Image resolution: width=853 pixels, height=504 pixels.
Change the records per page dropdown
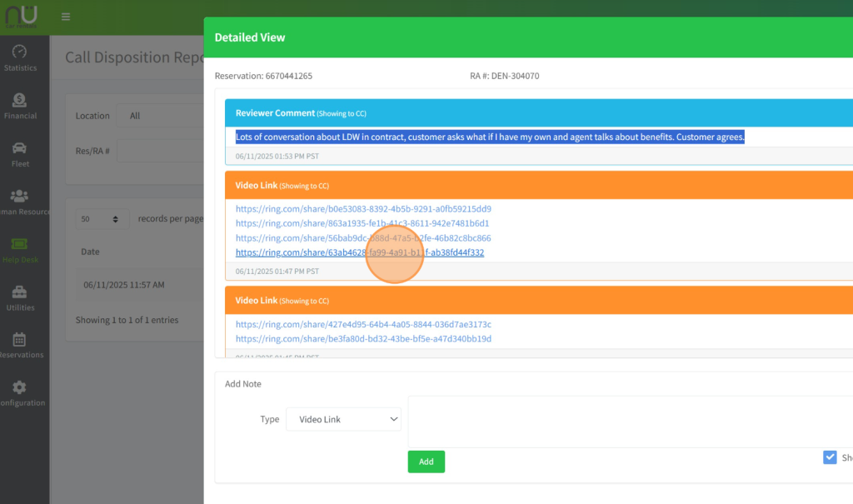(x=102, y=219)
